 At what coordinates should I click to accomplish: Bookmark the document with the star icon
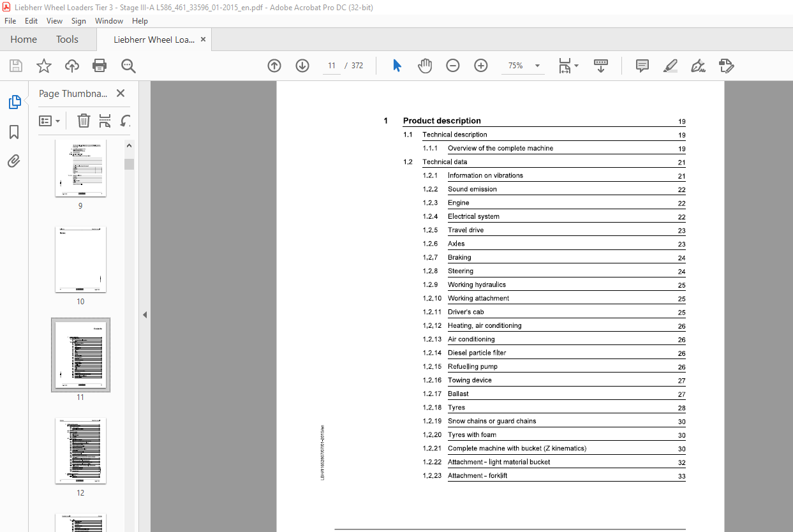click(43, 66)
